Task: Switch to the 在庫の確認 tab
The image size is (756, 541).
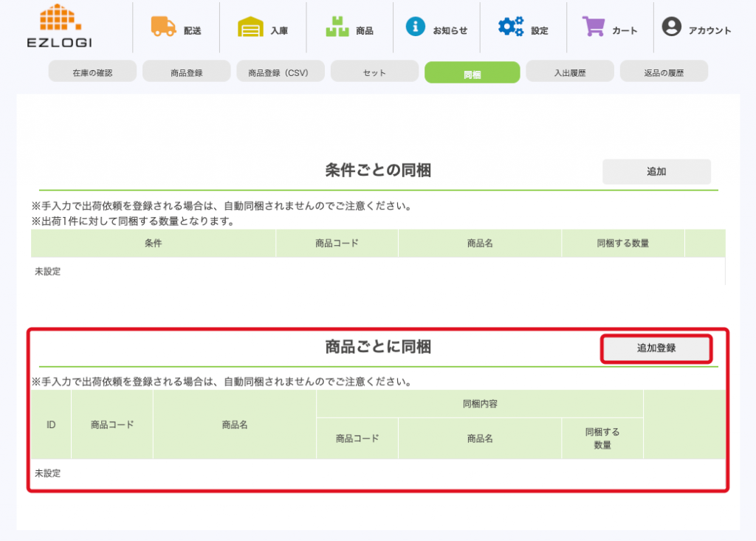Action: pos(92,72)
